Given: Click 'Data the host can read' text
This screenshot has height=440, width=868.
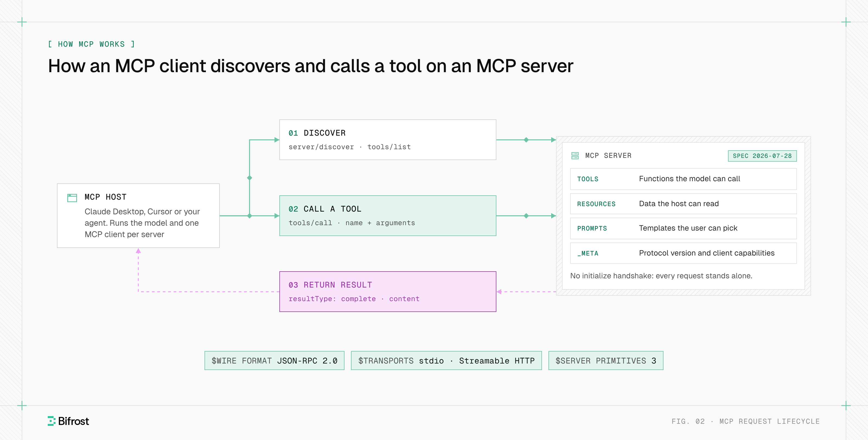Looking at the screenshot, I should click(x=679, y=203).
